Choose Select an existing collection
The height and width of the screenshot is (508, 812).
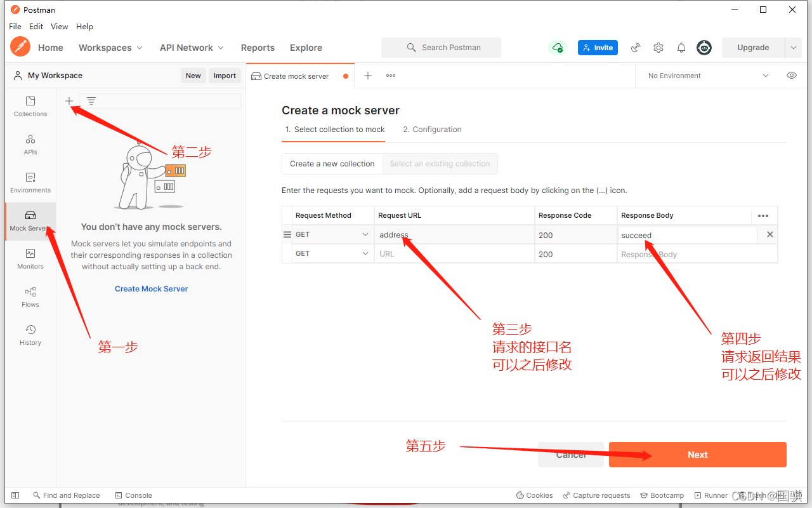(440, 164)
